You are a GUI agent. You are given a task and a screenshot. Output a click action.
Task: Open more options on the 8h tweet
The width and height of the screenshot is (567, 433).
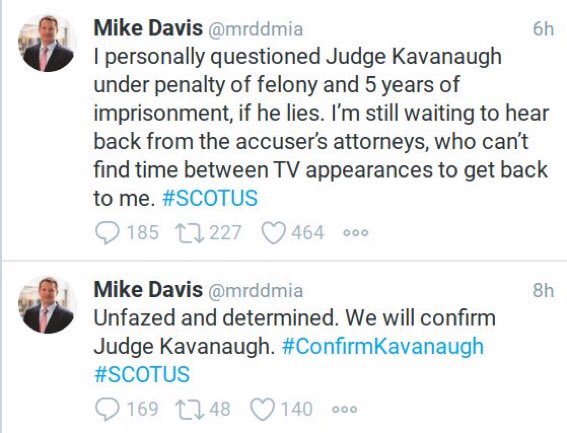click(x=345, y=409)
